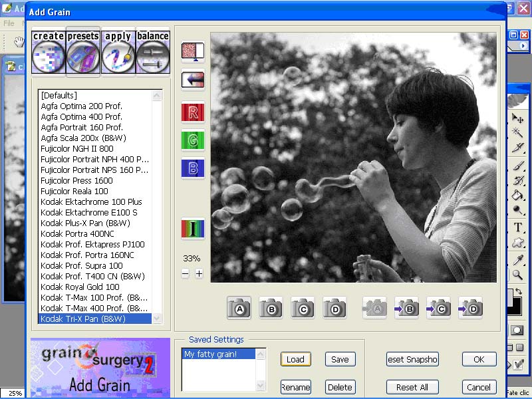Click scroll down arrow of Saved Settings list
Image resolution: width=532 pixels, height=399 pixels.
(261, 386)
